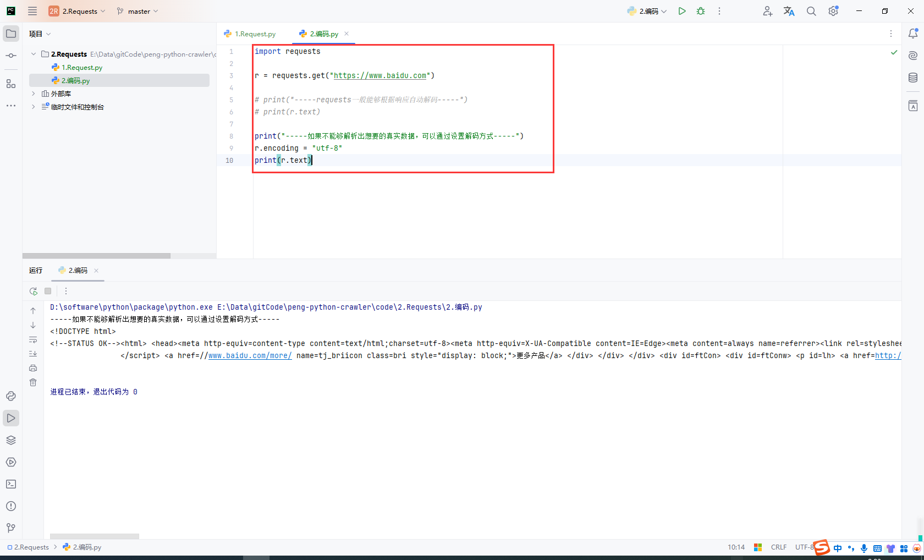Collapse the 2.Requests folder in the project tree

point(34,54)
